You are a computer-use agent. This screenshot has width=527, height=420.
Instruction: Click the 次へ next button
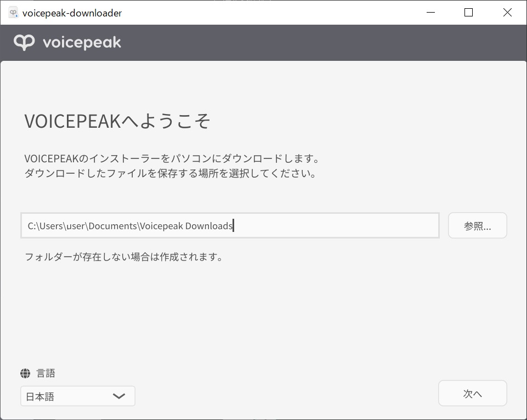click(472, 393)
